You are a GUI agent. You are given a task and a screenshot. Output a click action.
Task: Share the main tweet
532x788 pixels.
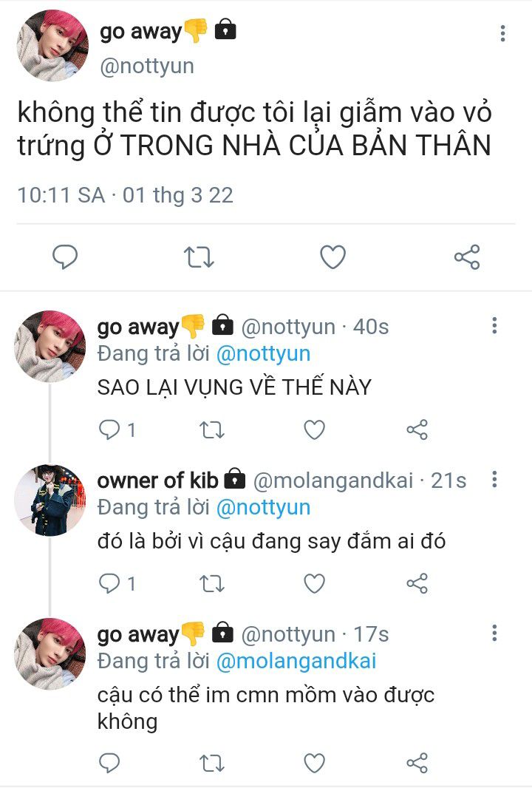pyautogui.click(x=467, y=257)
